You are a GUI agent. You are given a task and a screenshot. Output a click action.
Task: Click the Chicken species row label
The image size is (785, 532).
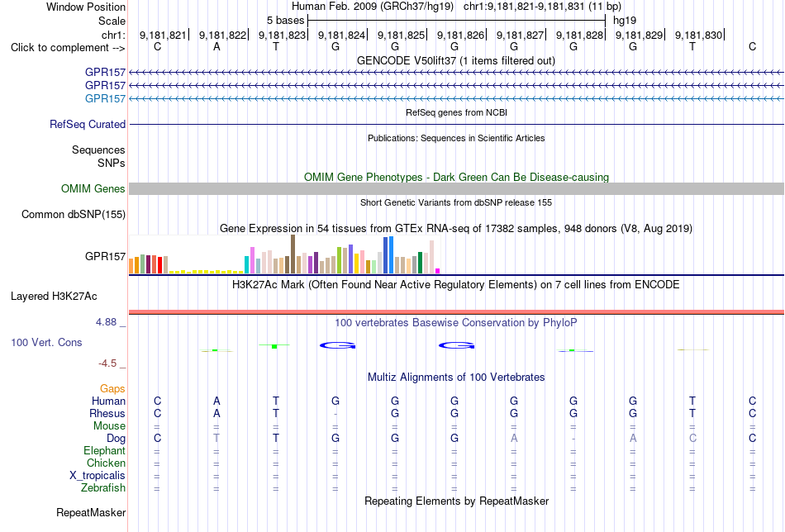tap(106, 463)
